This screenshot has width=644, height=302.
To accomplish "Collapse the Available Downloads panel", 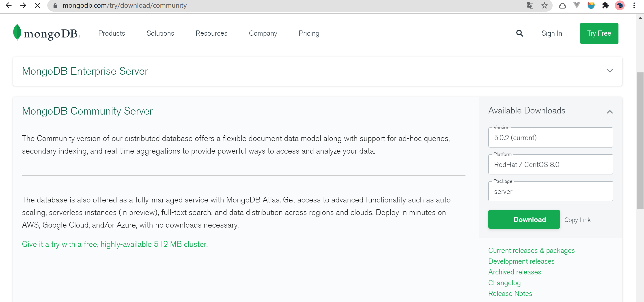I will (x=610, y=112).
